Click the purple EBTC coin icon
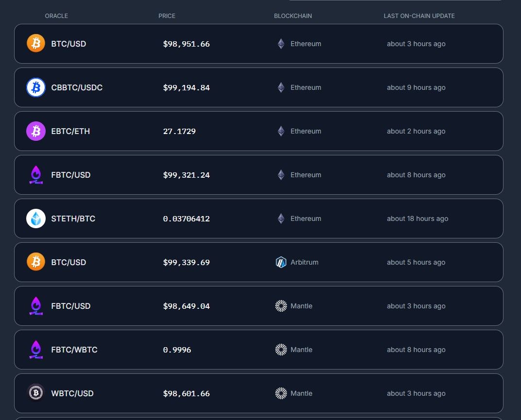Image resolution: width=521 pixels, height=420 pixels. coord(36,131)
